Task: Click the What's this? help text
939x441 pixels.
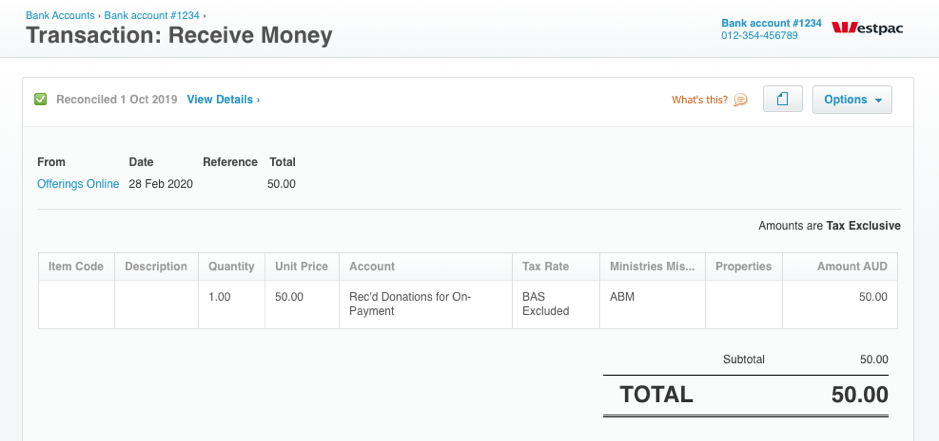Action: 699,99
